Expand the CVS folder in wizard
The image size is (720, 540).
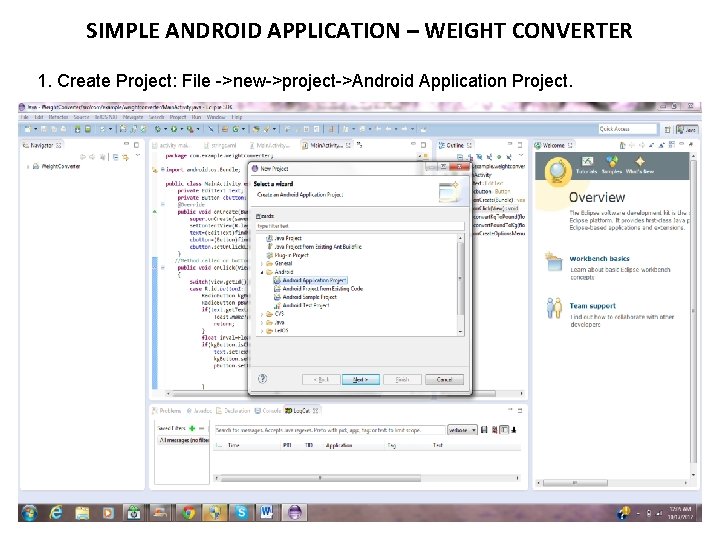coord(262,314)
